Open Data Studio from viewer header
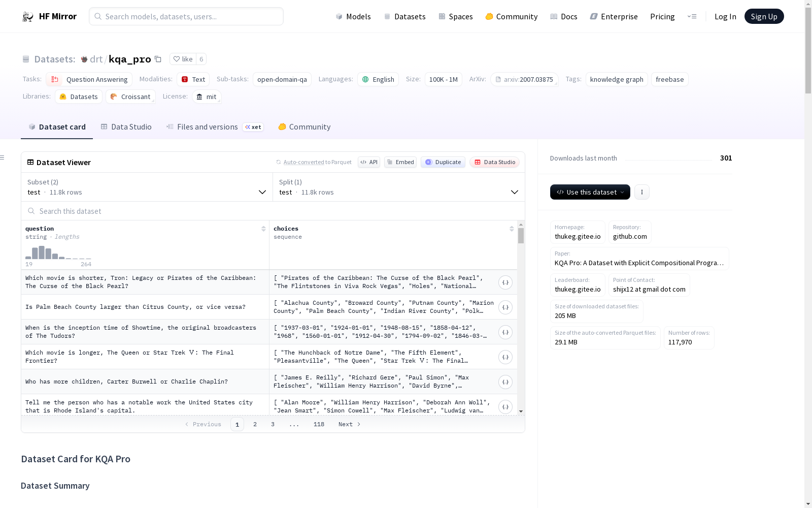812x508 pixels. [x=494, y=162]
